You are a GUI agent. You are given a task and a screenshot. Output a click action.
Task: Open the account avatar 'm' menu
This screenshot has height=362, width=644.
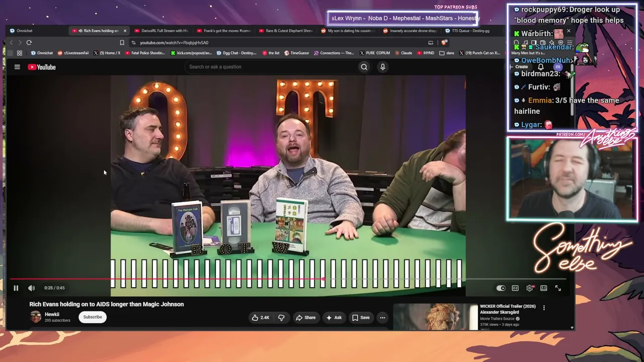pyautogui.click(x=558, y=67)
